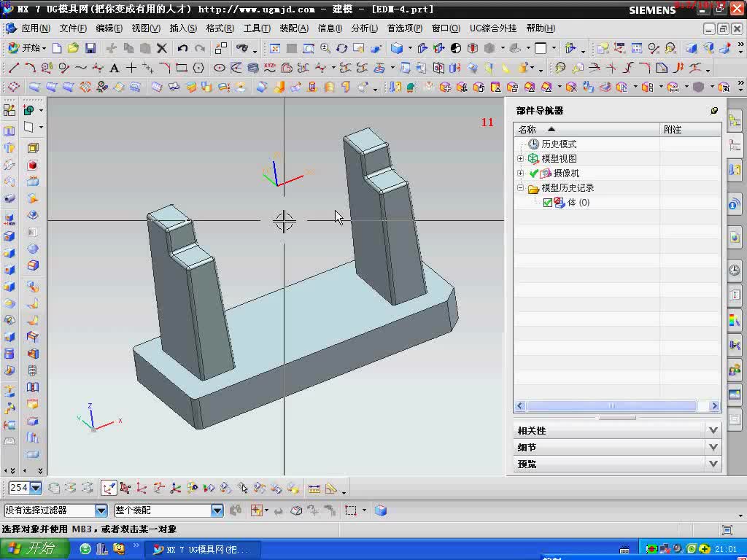Image resolution: width=747 pixels, height=560 pixels.
Task: Click the green circle icon in quick launch
Action: [x=85, y=550]
